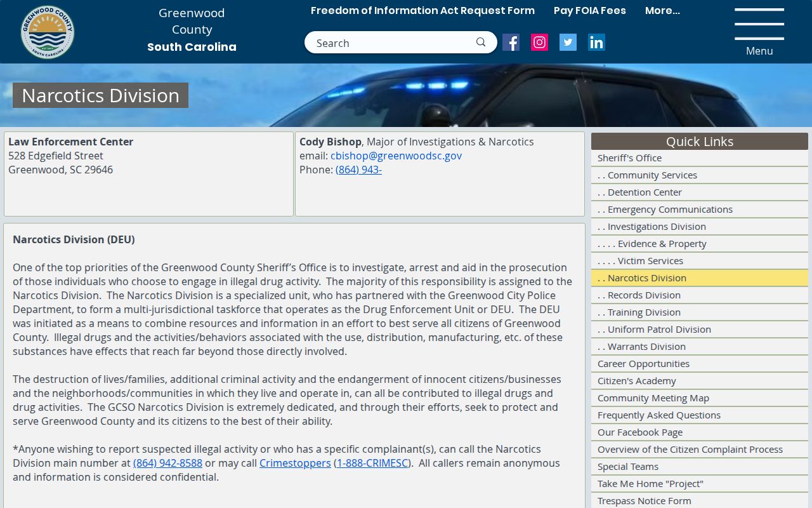Open Records Division quick link

coord(700,295)
